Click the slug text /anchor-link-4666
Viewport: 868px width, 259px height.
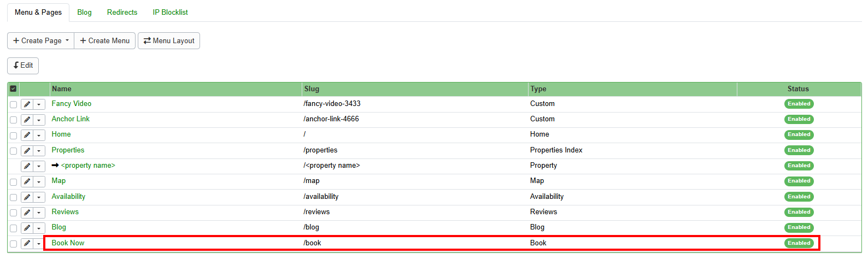pos(331,119)
